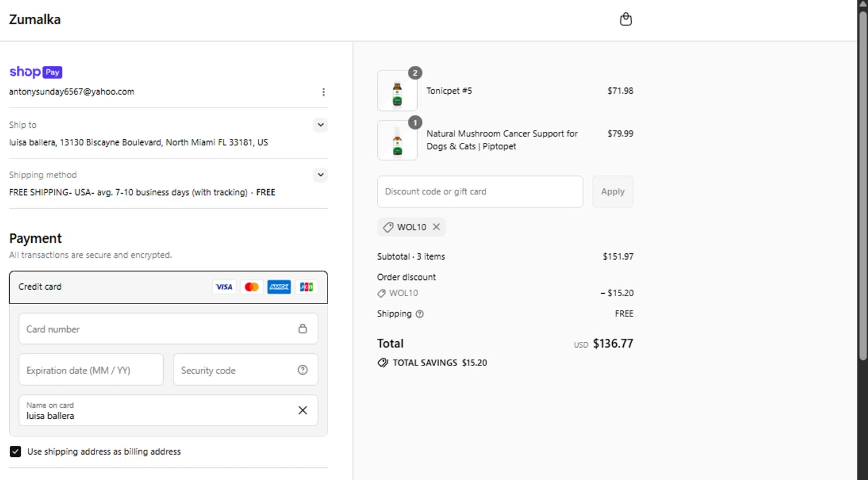Screen dimensions: 868x480
Task: Click the security code help question icon
Action: point(303,370)
